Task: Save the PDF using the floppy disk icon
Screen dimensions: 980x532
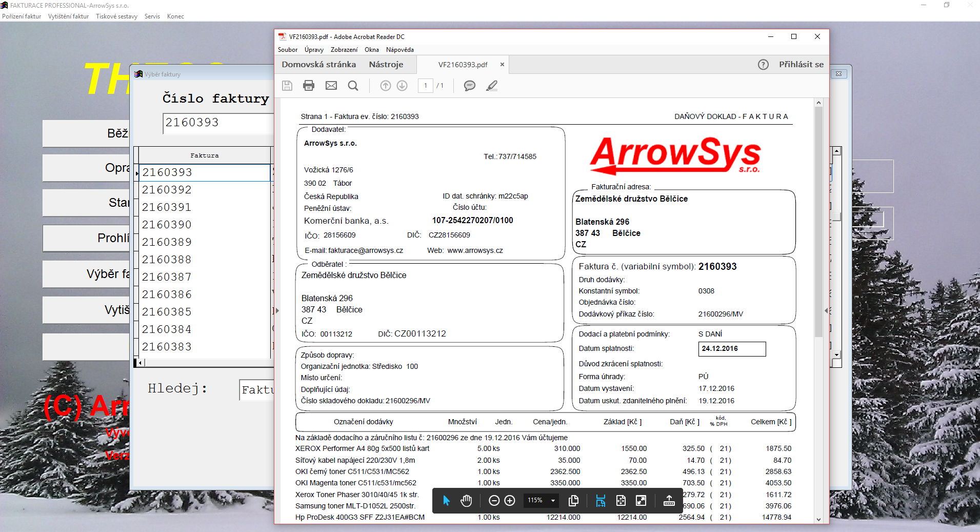Action: pyautogui.click(x=287, y=86)
